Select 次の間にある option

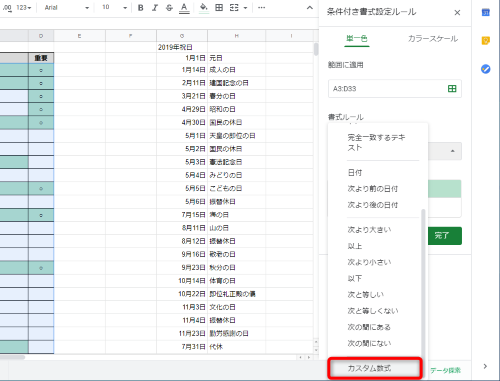pyautogui.click(x=369, y=327)
